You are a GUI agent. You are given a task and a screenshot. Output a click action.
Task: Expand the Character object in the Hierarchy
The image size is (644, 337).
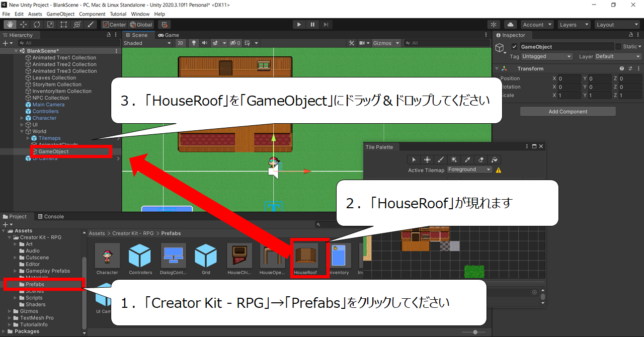click(x=22, y=118)
